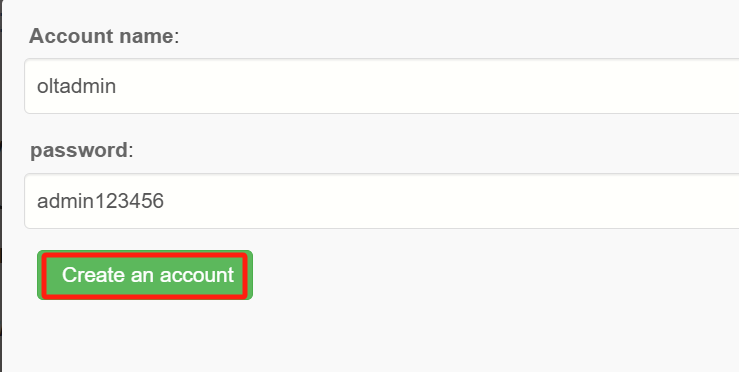
Task: Focus the password input field
Action: tap(382, 201)
